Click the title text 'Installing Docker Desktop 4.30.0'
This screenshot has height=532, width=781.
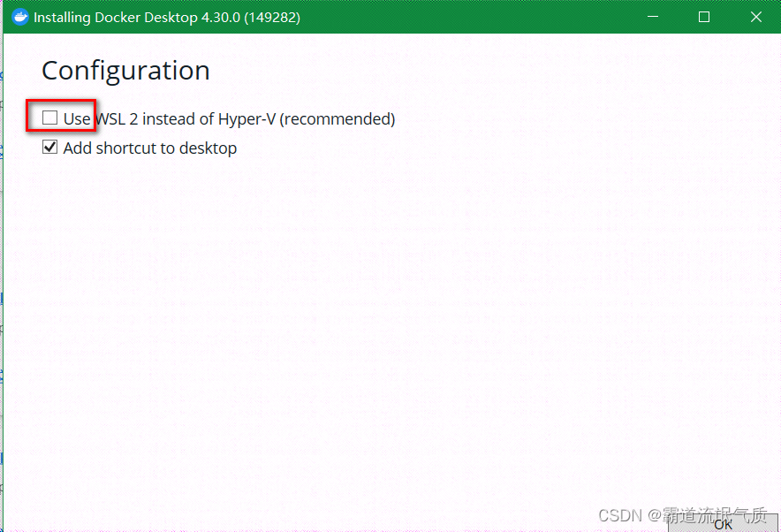point(137,18)
